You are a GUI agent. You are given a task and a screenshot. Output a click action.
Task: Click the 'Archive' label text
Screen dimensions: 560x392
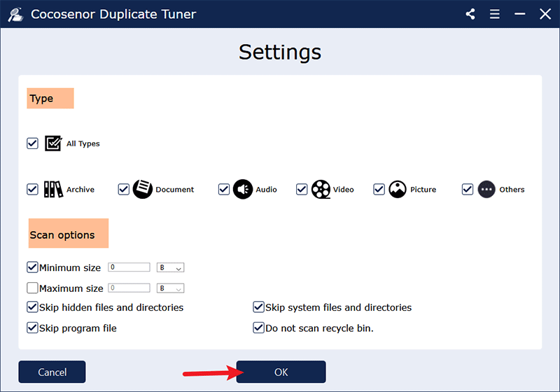point(80,190)
